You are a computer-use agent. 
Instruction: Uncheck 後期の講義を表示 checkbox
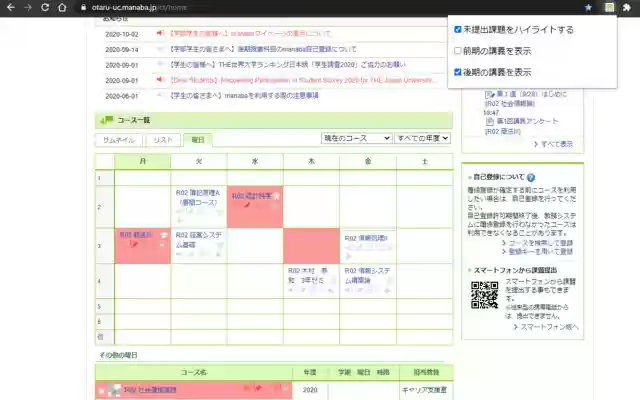point(458,72)
